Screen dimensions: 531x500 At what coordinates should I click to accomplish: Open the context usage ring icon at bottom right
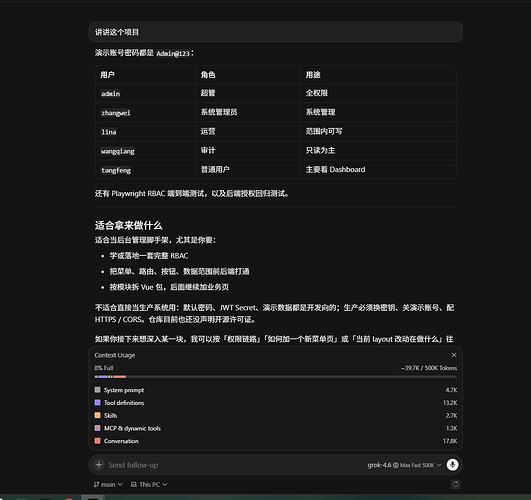455,484
